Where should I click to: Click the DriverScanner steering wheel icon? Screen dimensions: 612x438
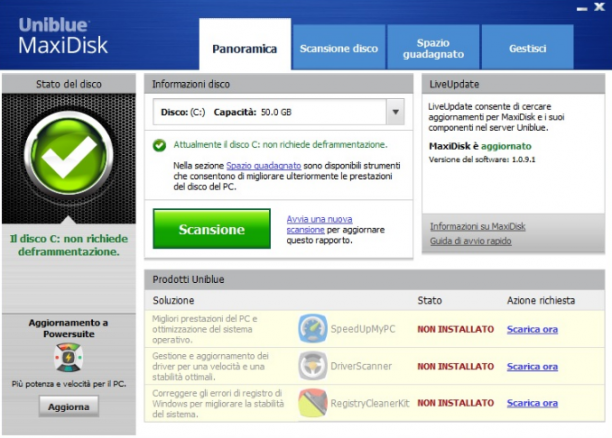click(313, 366)
